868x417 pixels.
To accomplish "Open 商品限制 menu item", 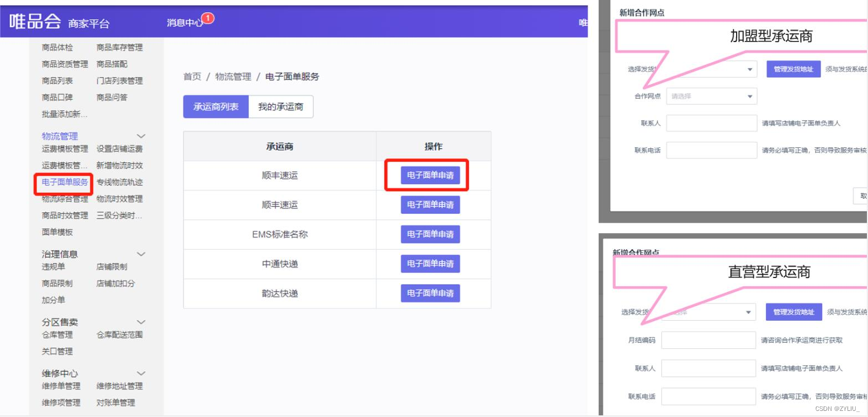I will pyautogui.click(x=57, y=284).
